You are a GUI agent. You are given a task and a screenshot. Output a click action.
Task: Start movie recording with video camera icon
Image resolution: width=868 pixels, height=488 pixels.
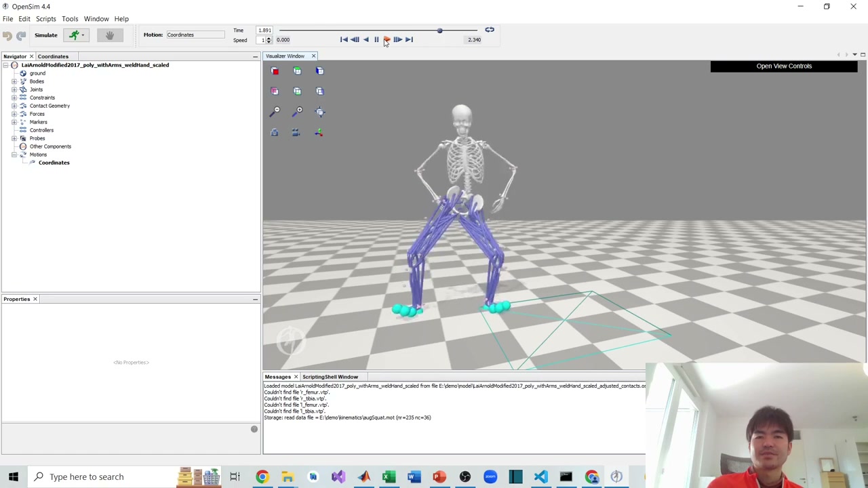pos(296,132)
